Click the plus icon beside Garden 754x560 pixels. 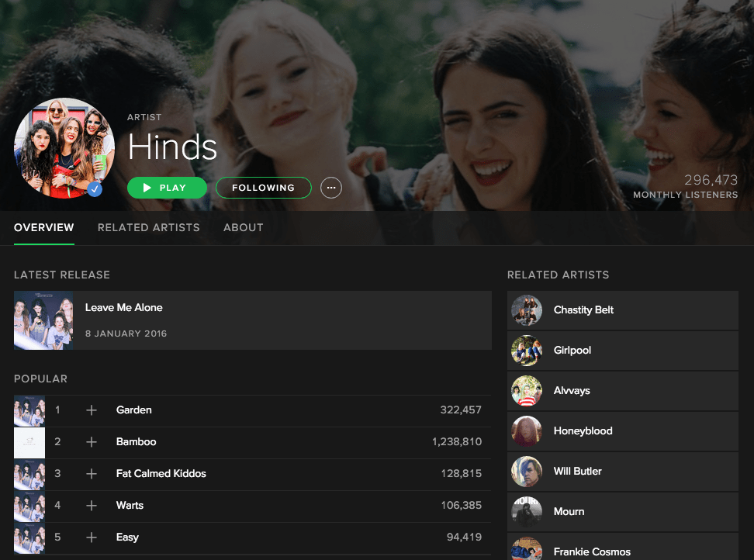(92, 410)
